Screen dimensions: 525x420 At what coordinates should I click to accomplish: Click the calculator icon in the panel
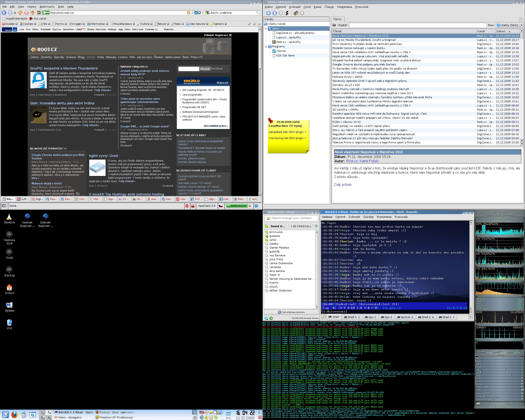click(24, 415)
